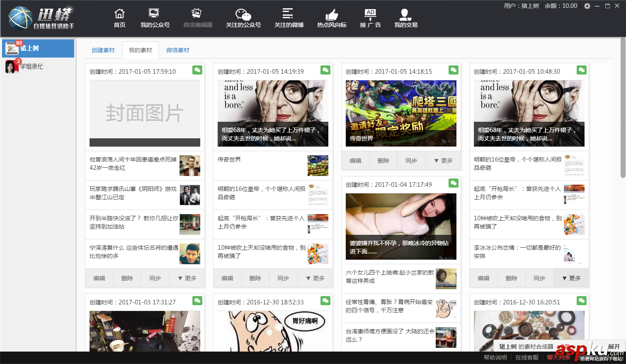Open the 首页 home icon
Viewport: 626px width, 364px height.
pos(119,17)
